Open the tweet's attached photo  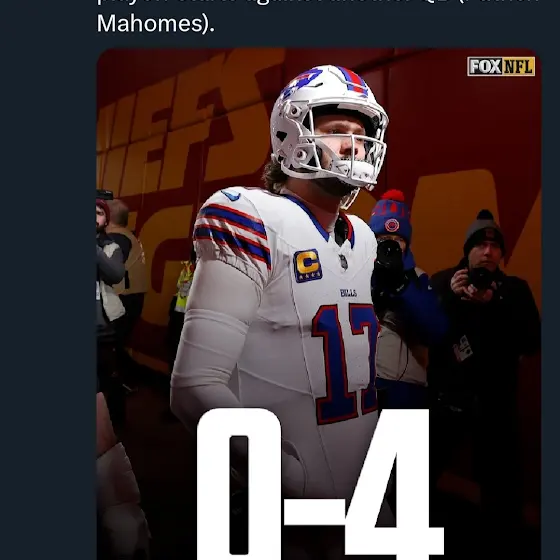point(319,304)
